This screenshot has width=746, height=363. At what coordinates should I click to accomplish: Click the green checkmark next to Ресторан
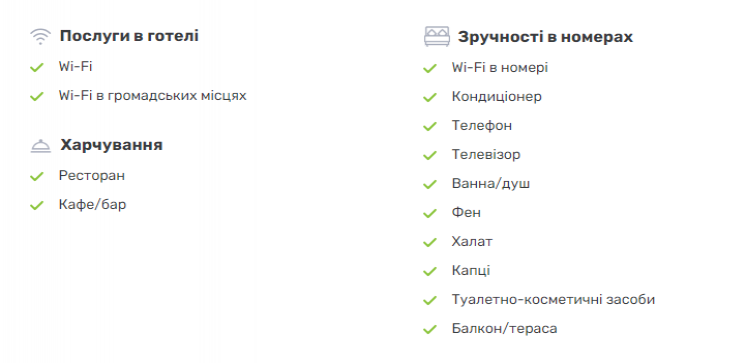(x=37, y=177)
